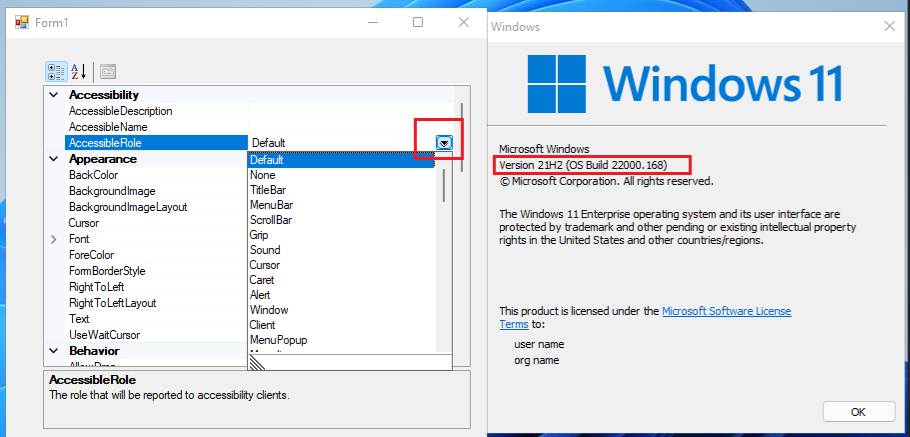
Task: Select the Alphabetical sort icon
Action: click(x=78, y=71)
